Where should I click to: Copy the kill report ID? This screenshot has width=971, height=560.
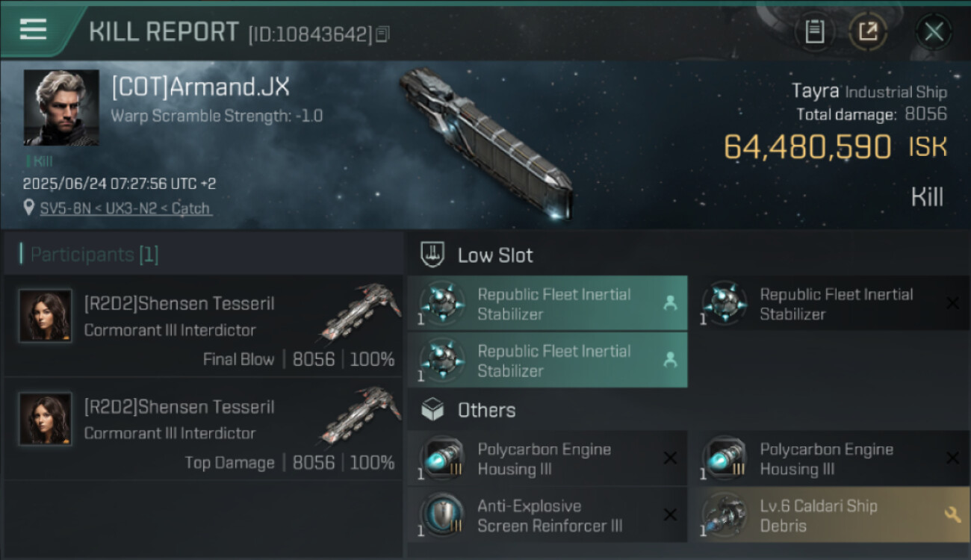[382, 34]
